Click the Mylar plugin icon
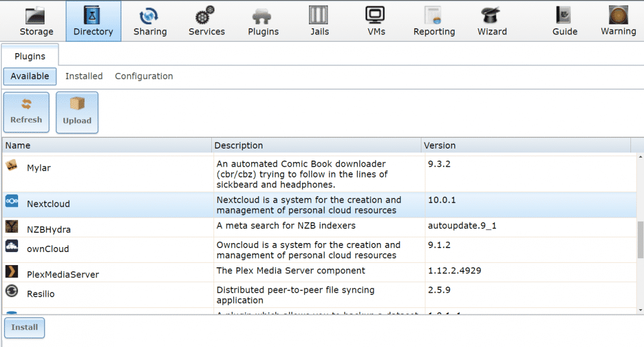644x347 pixels. click(x=11, y=165)
